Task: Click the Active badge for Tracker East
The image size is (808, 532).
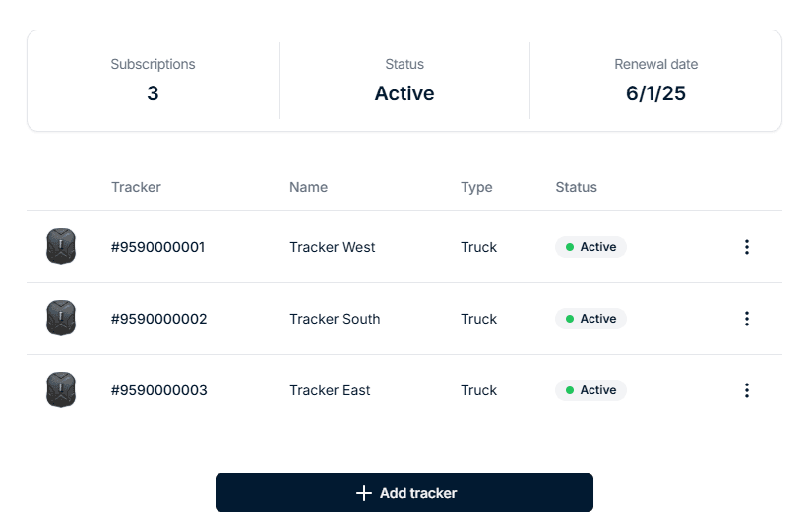Action: tap(590, 390)
